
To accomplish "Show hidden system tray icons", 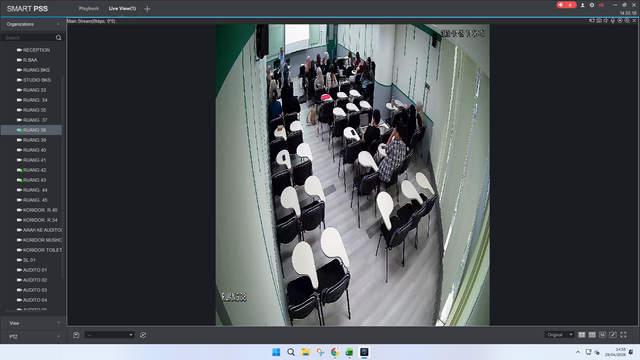I will point(578,352).
